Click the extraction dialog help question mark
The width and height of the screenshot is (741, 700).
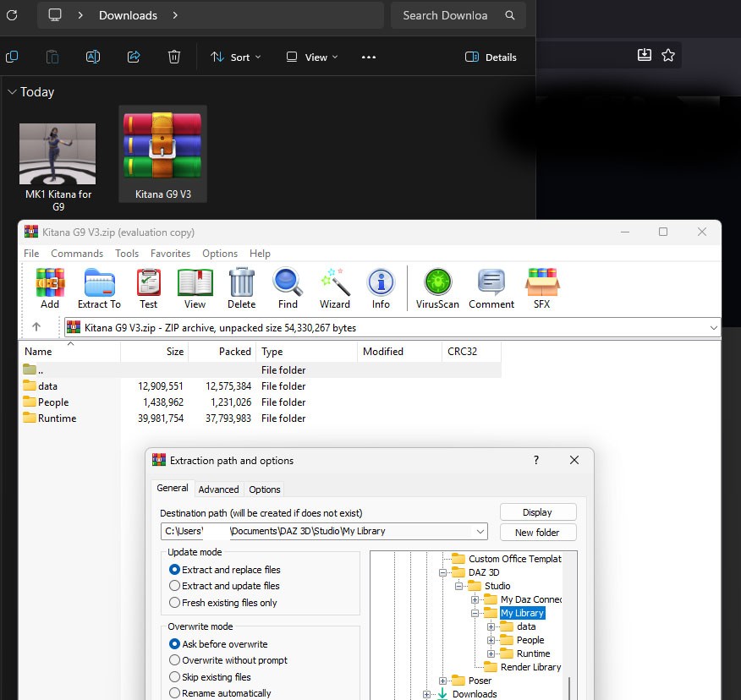536,460
